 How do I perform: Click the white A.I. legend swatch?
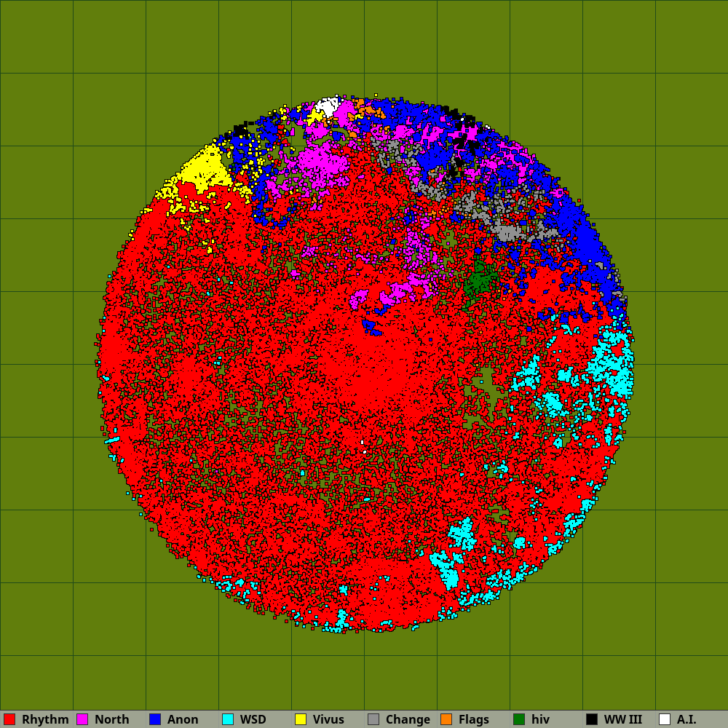pyautogui.click(x=665, y=719)
